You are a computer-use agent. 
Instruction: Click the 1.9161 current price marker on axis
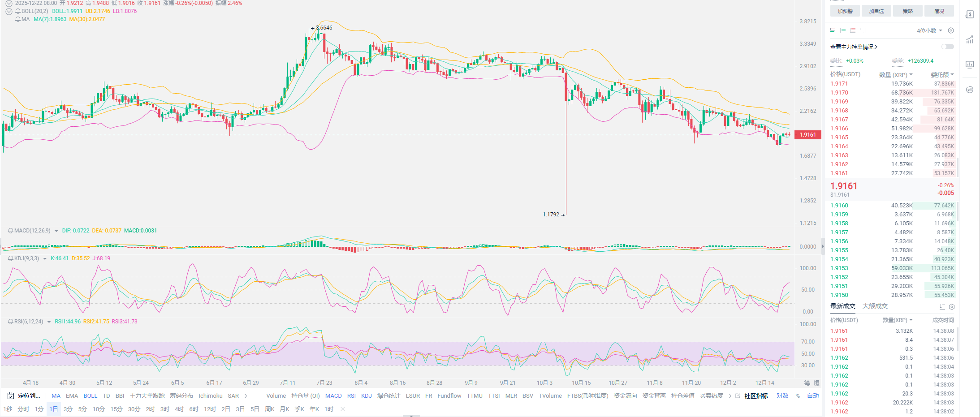pos(808,135)
